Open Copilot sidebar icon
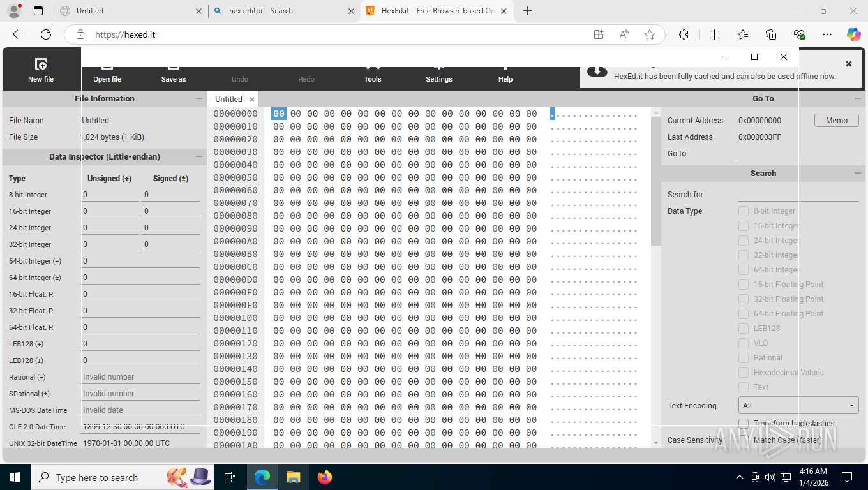 [854, 34]
